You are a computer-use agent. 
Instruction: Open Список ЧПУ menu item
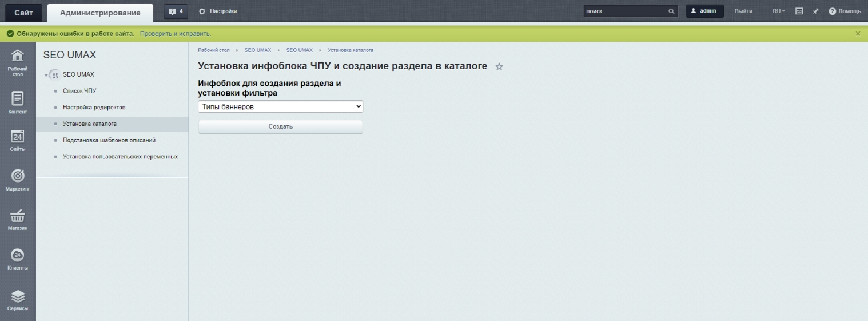click(79, 91)
